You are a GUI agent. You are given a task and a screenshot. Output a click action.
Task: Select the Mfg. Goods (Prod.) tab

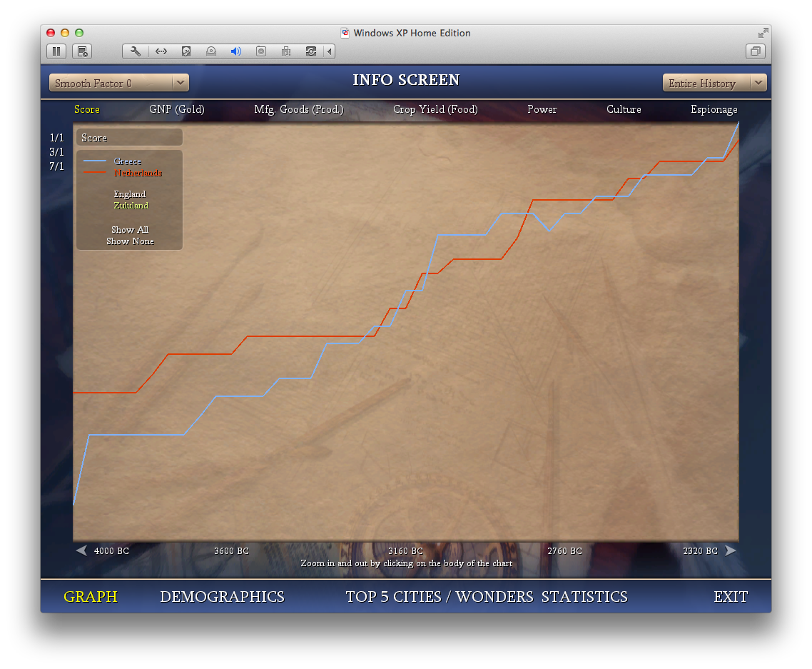(x=299, y=109)
